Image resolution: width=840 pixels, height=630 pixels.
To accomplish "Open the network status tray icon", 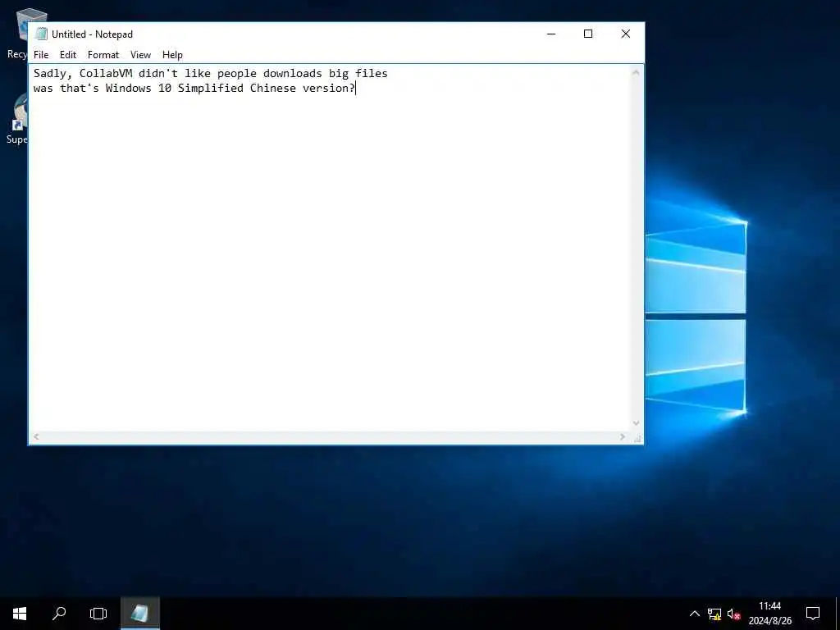I will tap(714, 614).
